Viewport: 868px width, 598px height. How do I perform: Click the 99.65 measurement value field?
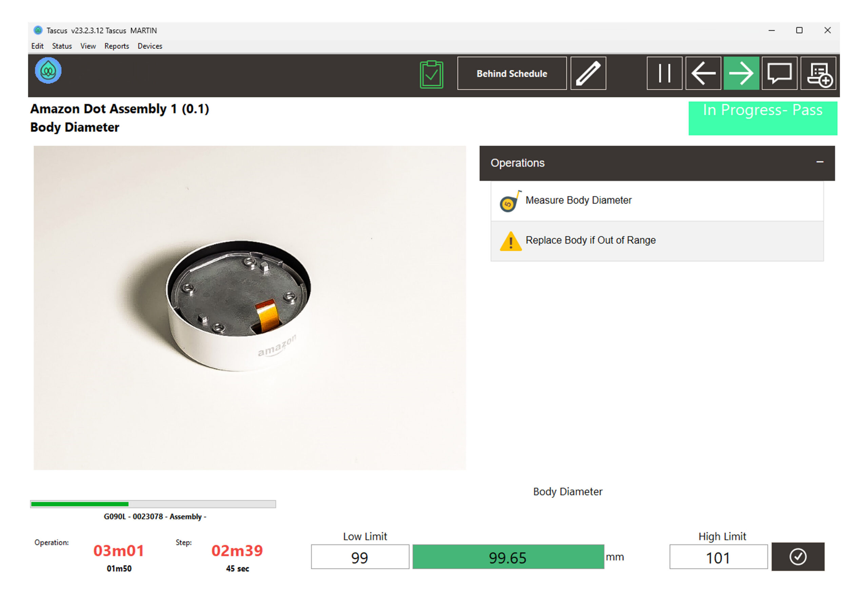508,557
